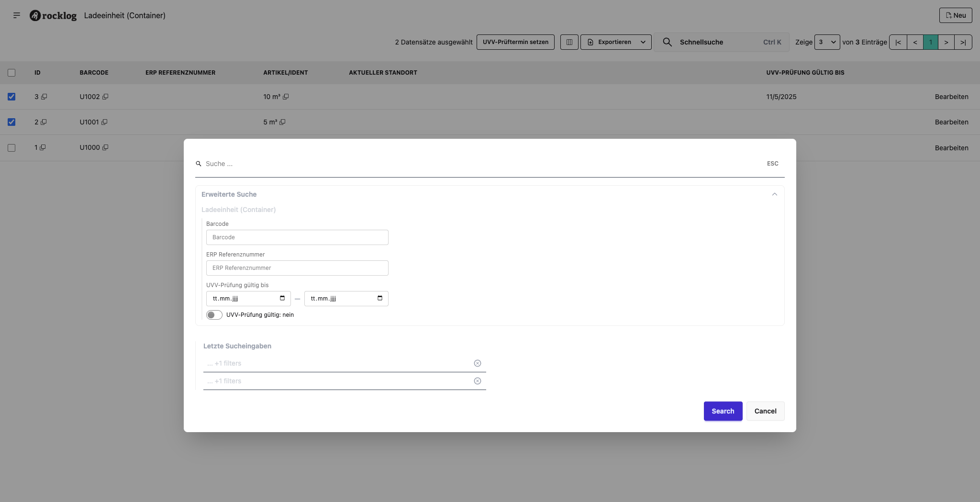This screenshot has height=502, width=980.
Task: Click the ESC label to close dialog
Action: [x=773, y=164]
